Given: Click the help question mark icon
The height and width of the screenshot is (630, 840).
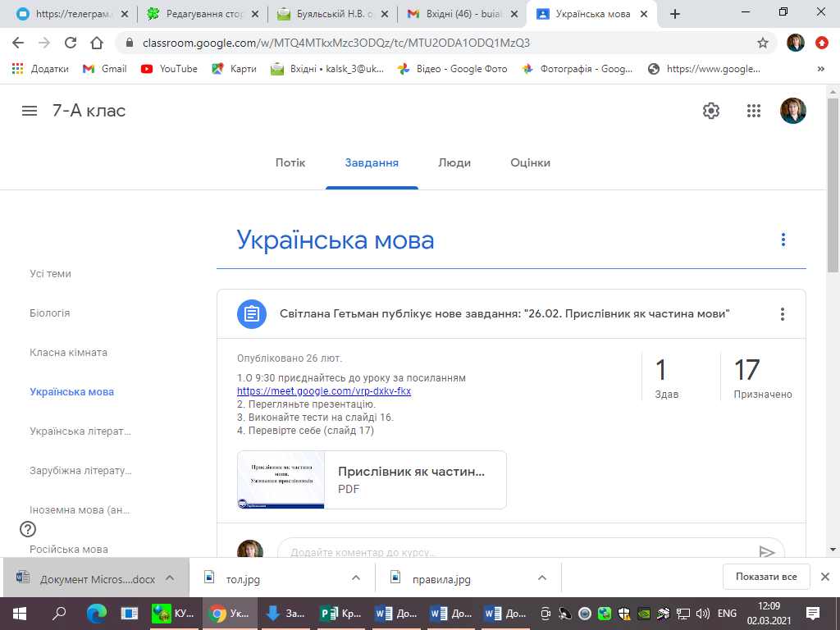Looking at the screenshot, I should click(27, 529).
